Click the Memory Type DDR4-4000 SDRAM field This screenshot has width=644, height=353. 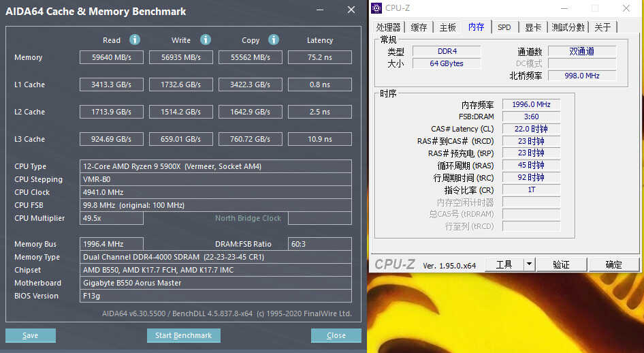(x=216, y=257)
